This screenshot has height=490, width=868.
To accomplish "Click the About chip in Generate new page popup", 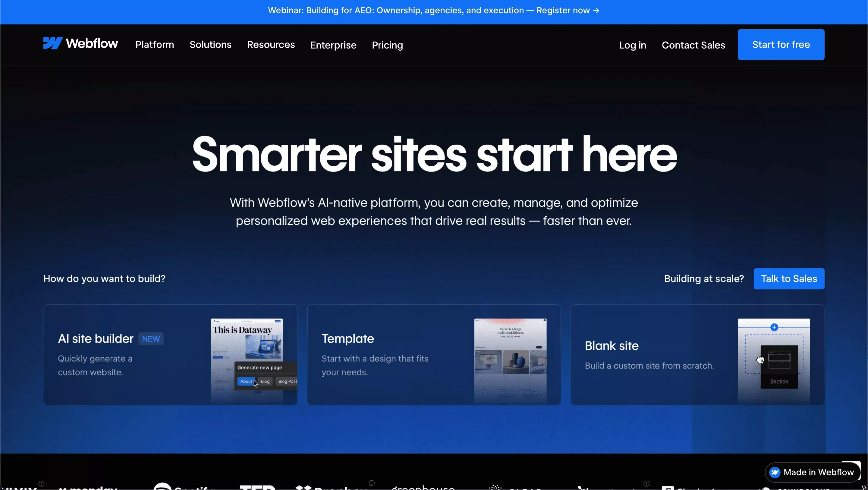I will pos(246,382).
